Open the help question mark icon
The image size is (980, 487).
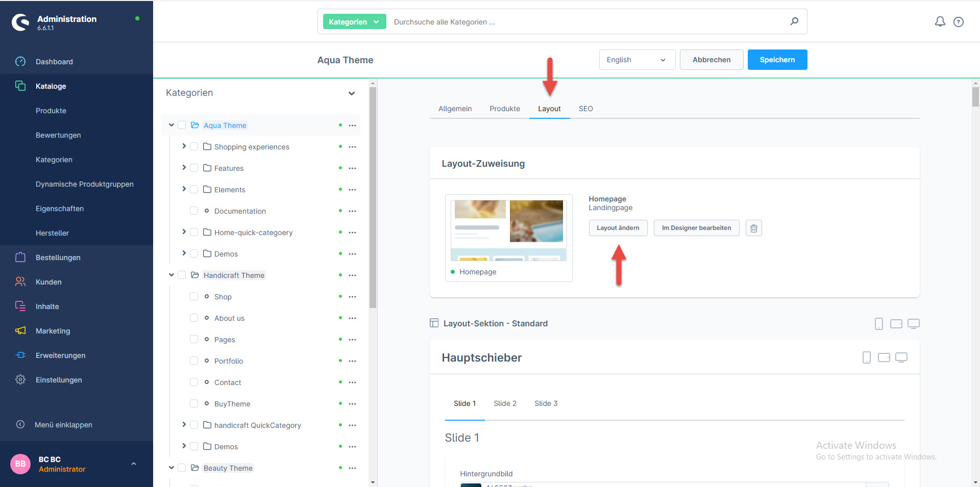(x=959, y=22)
